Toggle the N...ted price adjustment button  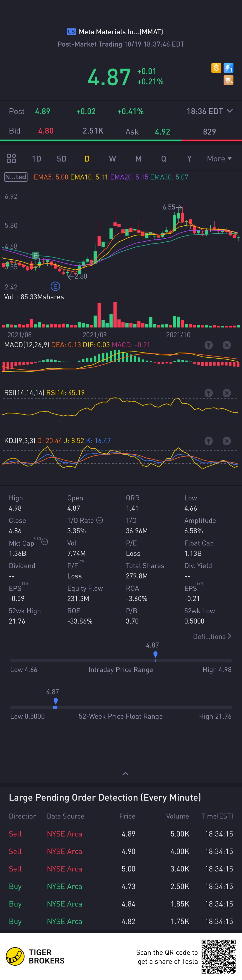tap(16, 177)
